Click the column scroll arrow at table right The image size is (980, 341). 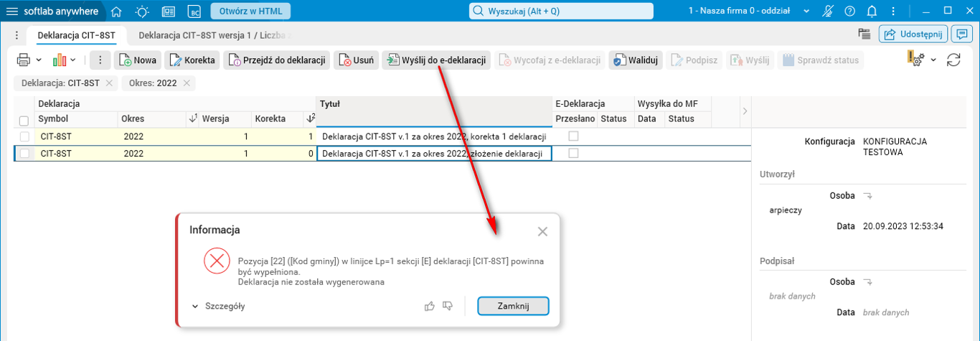coord(744,111)
